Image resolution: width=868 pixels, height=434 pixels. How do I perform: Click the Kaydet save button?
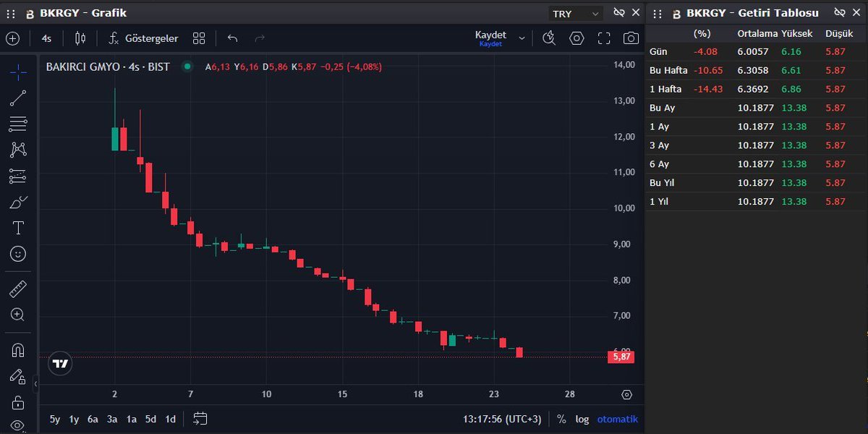coord(490,38)
